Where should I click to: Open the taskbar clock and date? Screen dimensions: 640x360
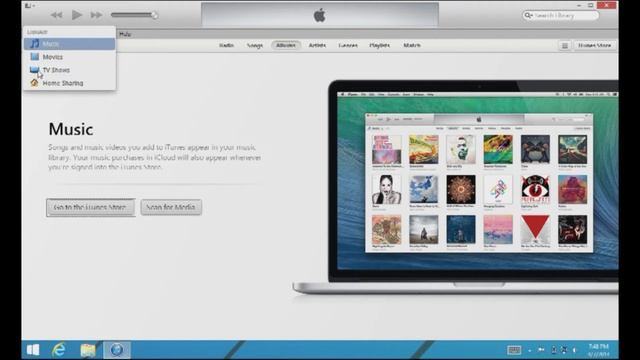(599, 350)
